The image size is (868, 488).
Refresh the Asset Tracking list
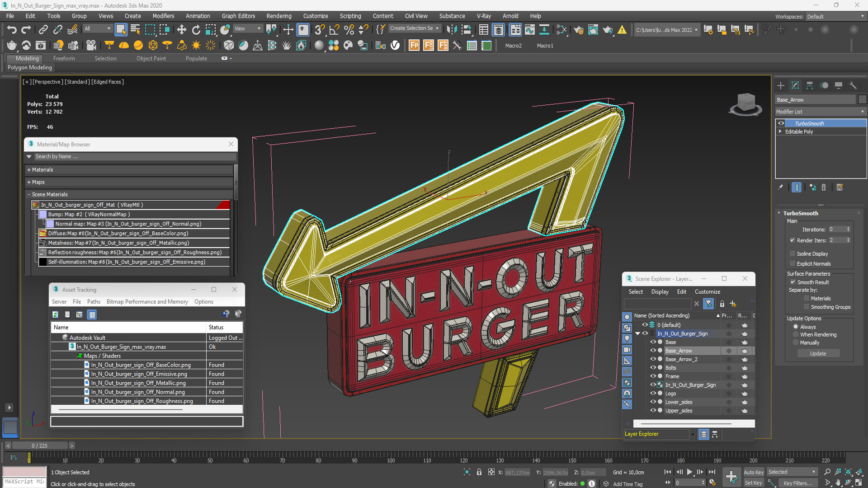pos(55,314)
